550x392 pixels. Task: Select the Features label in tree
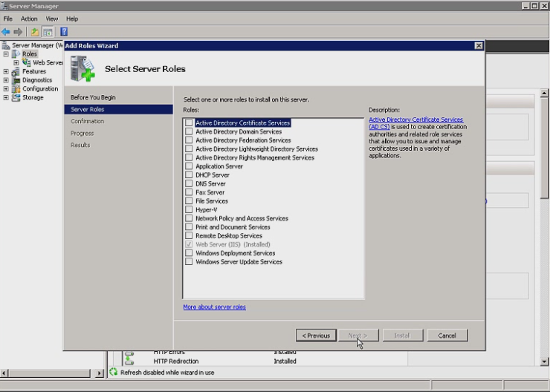tap(34, 71)
